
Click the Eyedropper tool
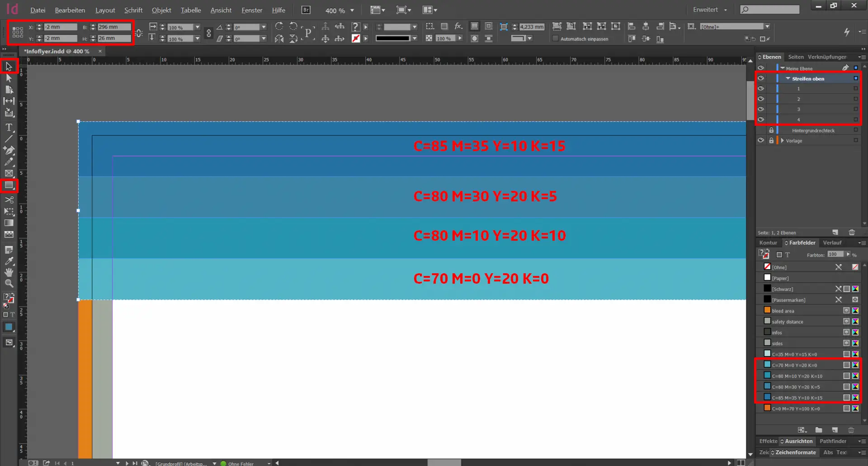point(9,261)
